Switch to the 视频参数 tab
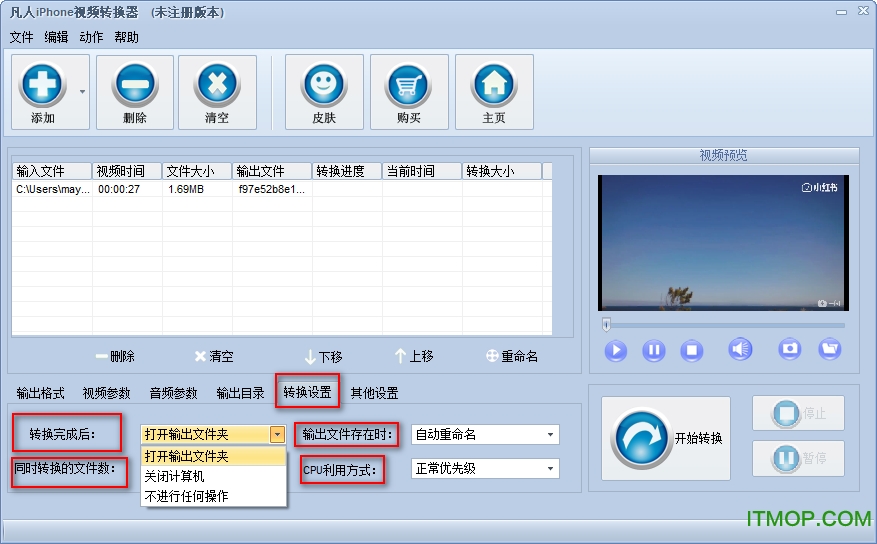Screen dimensions: 877x544 tap(106, 393)
